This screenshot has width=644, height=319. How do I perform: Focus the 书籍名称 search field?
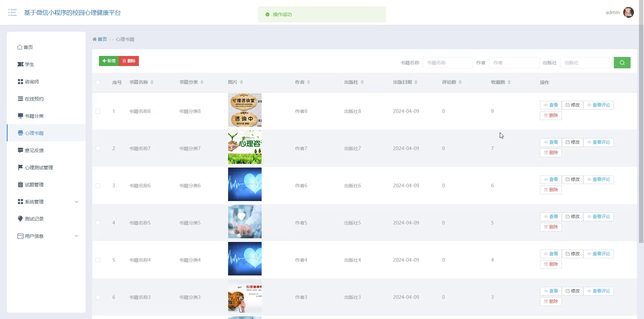pyautogui.click(x=448, y=63)
